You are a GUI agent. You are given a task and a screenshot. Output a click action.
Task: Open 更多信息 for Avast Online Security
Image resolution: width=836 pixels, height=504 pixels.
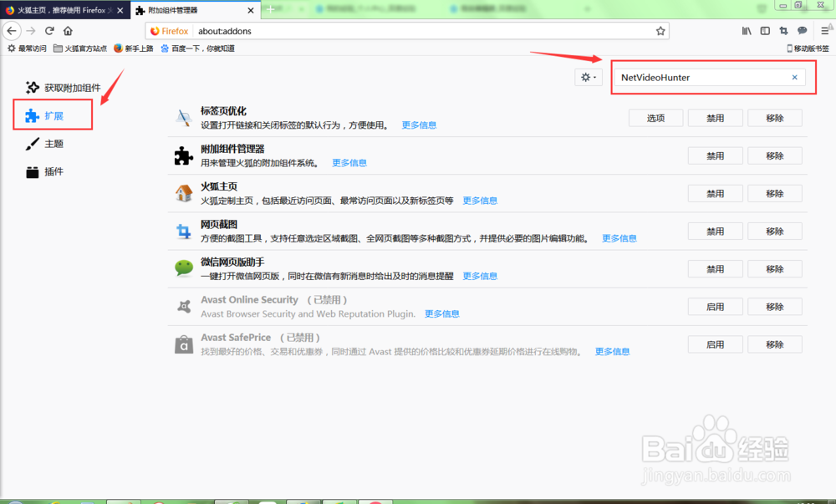click(442, 314)
